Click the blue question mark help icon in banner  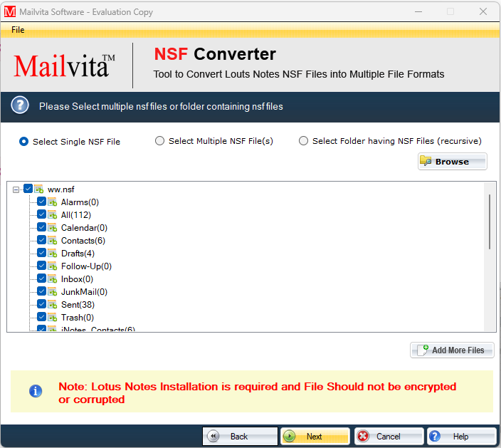click(20, 105)
